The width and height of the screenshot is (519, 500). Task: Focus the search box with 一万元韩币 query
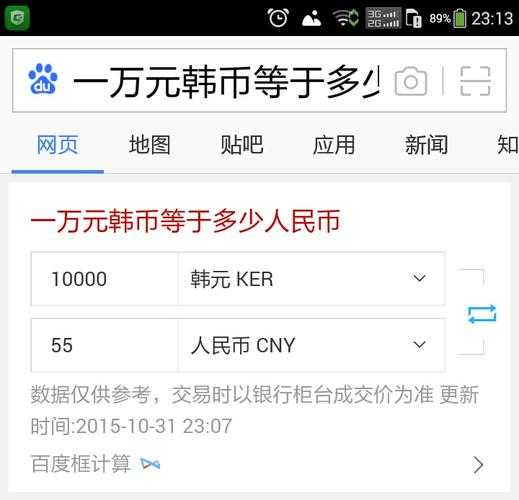(x=226, y=81)
